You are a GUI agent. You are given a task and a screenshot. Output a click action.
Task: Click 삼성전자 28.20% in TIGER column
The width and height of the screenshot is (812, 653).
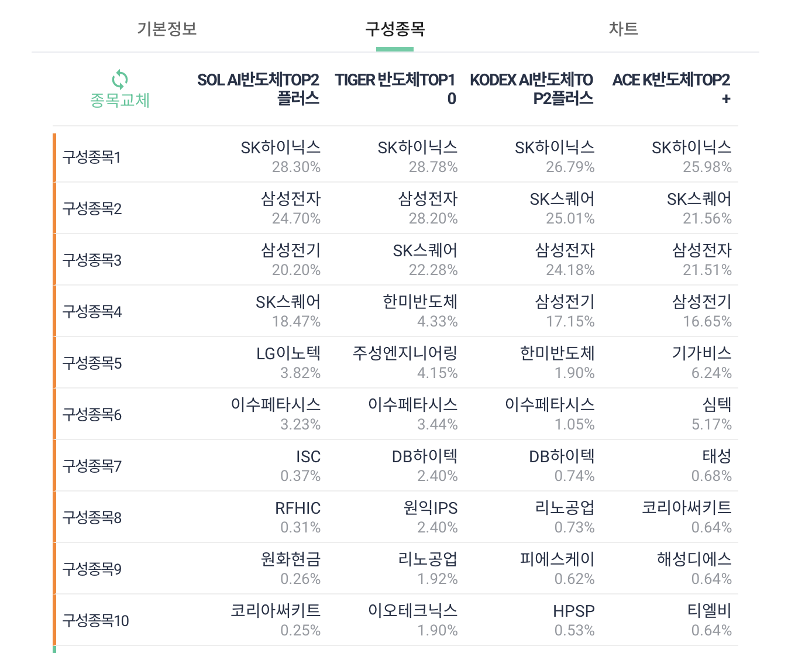click(x=428, y=208)
